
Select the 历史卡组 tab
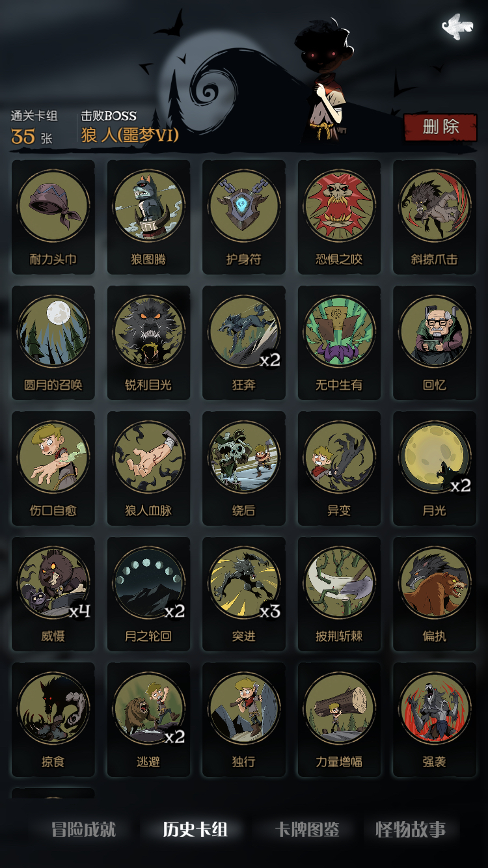[195, 830]
